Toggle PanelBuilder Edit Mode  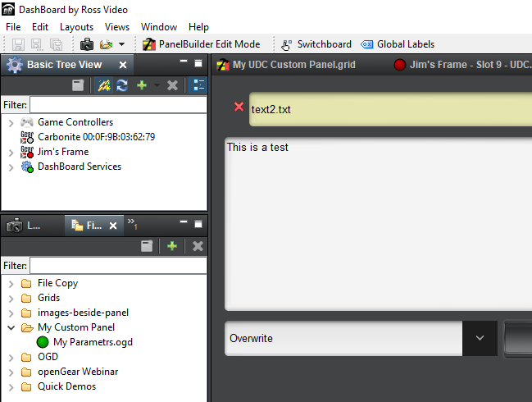tap(201, 44)
